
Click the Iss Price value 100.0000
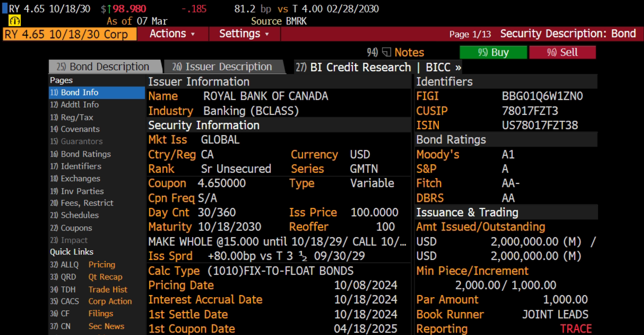click(x=375, y=213)
